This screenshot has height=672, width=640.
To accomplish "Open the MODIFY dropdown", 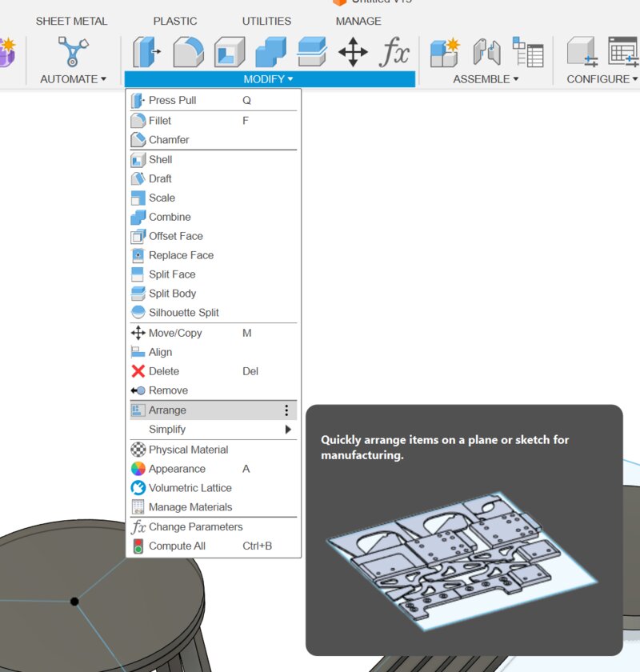I will 269,79.
